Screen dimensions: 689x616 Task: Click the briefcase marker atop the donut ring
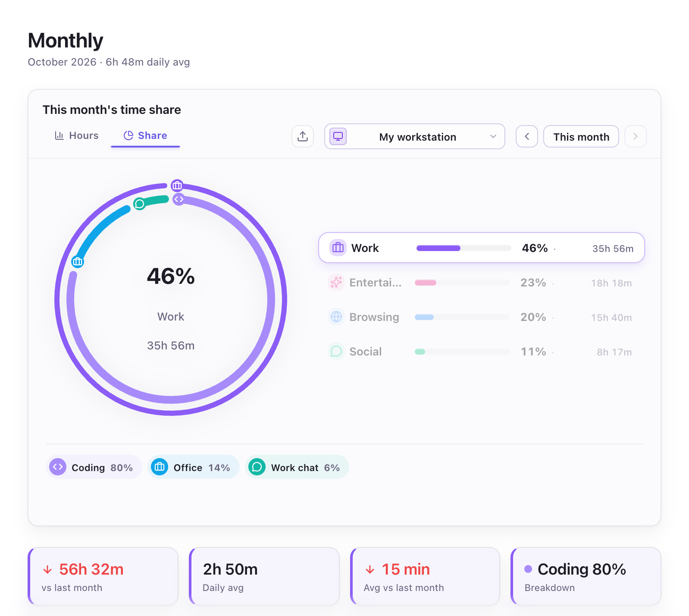(x=177, y=185)
